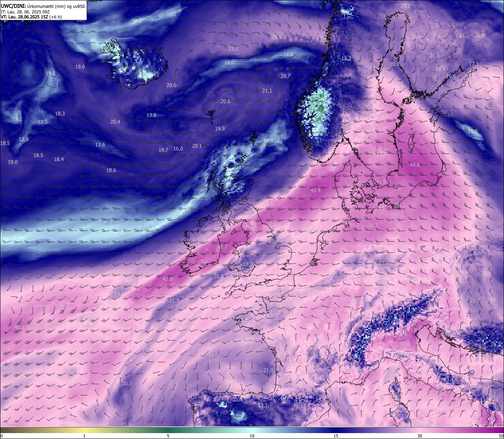Click the 30 tick on the color scale
The height and width of the screenshot is (439, 504).
point(420,435)
